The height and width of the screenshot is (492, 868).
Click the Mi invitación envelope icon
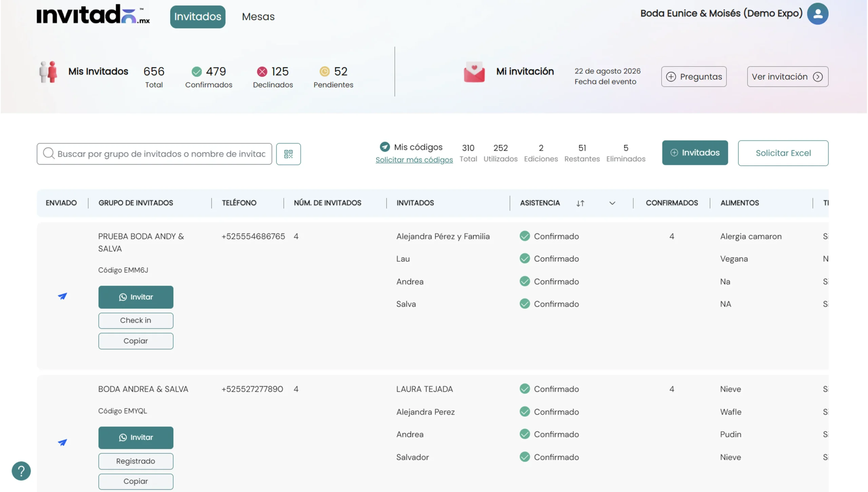[474, 72]
